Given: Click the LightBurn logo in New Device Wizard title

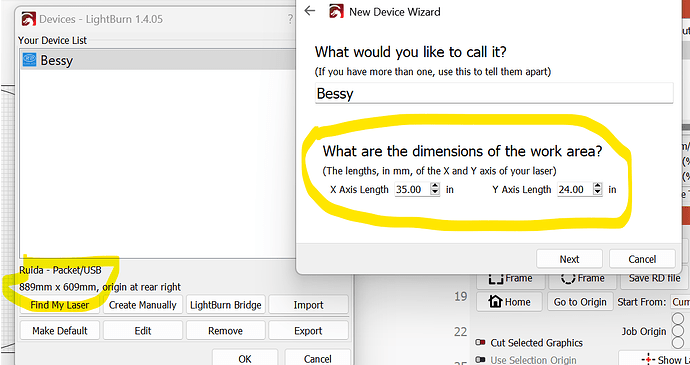Looking at the screenshot, I should [336, 11].
